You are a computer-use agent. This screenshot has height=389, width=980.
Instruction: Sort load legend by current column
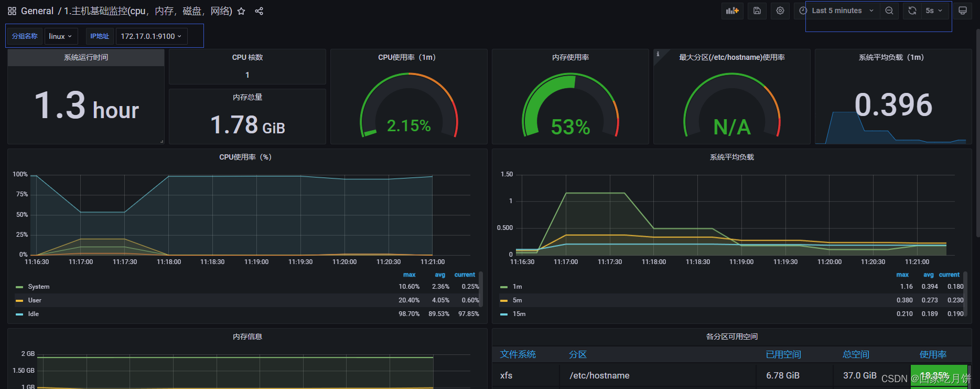(949, 275)
